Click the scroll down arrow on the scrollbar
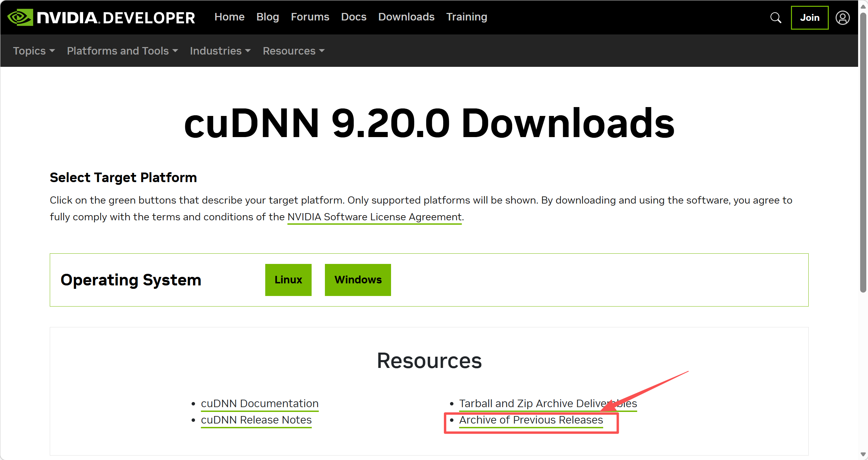 tap(863, 454)
